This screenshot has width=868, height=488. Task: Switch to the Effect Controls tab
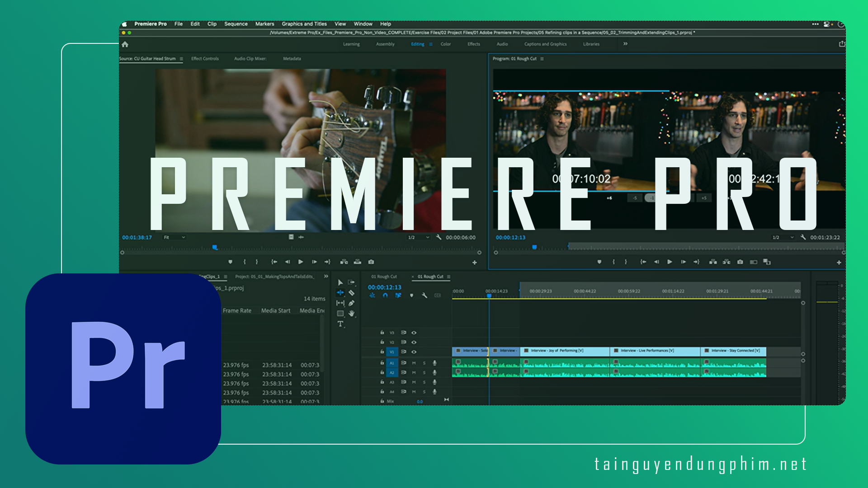coord(205,59)
